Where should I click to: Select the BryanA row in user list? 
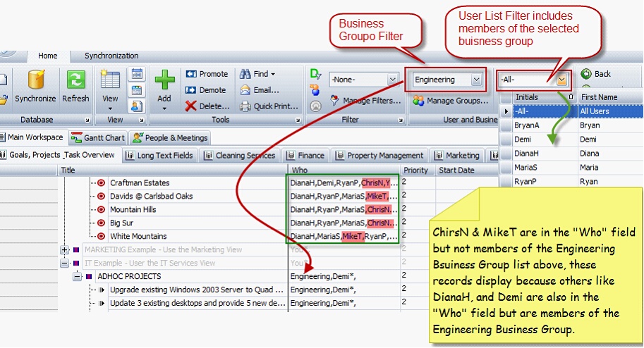tap(572, 125)
